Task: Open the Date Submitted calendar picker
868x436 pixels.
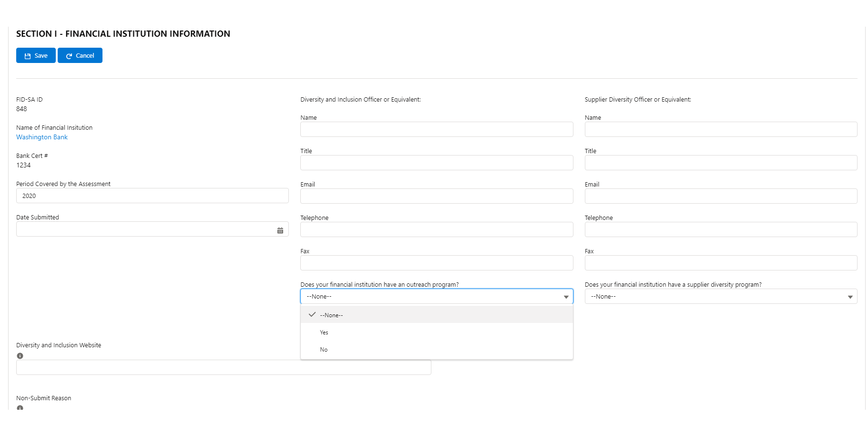Action: 280,230
